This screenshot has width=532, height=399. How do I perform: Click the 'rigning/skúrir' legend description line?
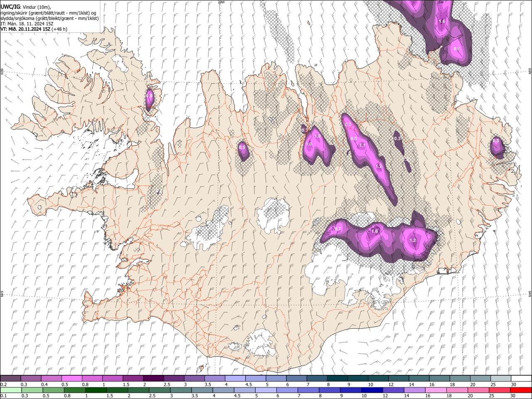coord(48,13)
